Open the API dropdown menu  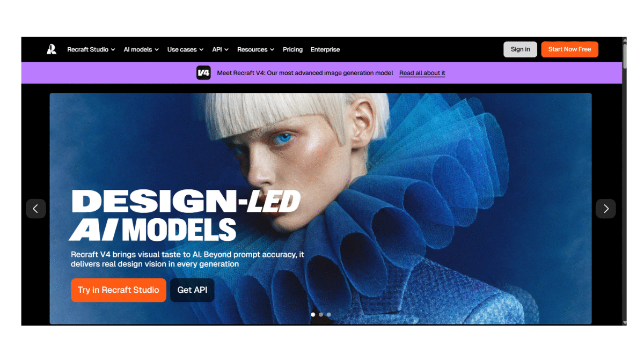[220, 49]
